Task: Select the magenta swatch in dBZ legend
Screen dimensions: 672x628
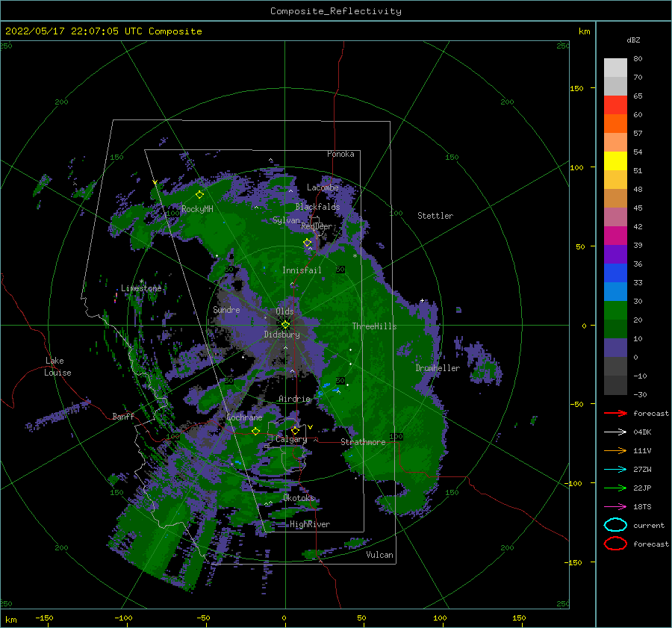Action: click(x=615, y=235)
